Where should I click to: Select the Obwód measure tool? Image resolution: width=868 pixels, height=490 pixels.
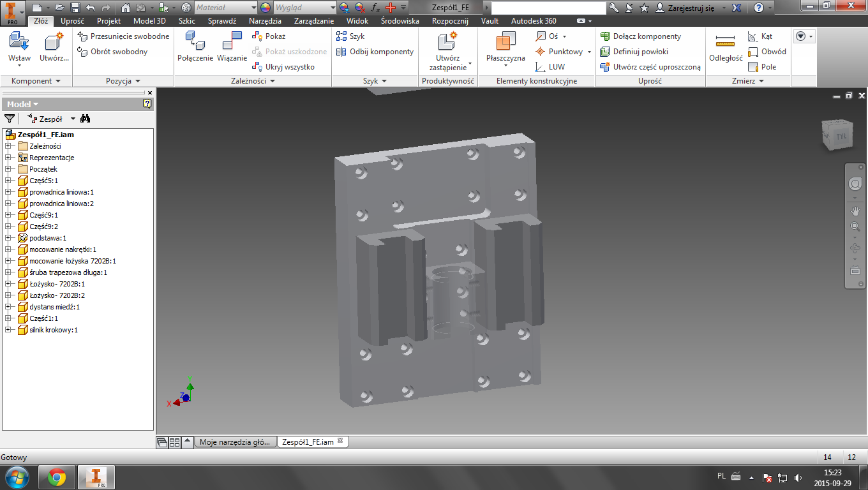(767, 52)
